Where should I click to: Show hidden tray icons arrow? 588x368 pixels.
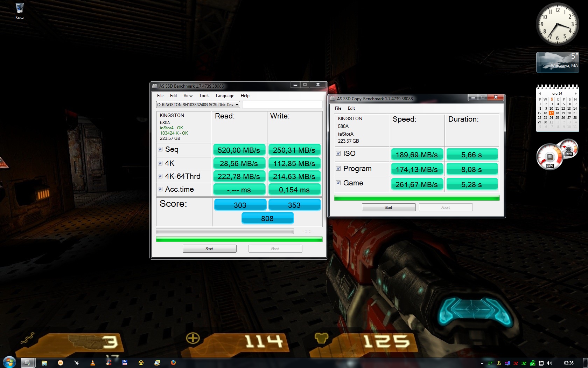pos(482,363)
